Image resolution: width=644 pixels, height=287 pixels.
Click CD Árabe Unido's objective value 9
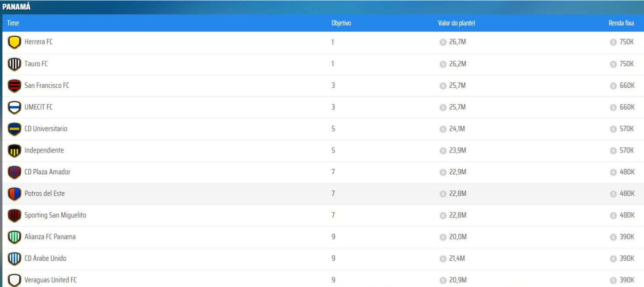click(333, 258)
